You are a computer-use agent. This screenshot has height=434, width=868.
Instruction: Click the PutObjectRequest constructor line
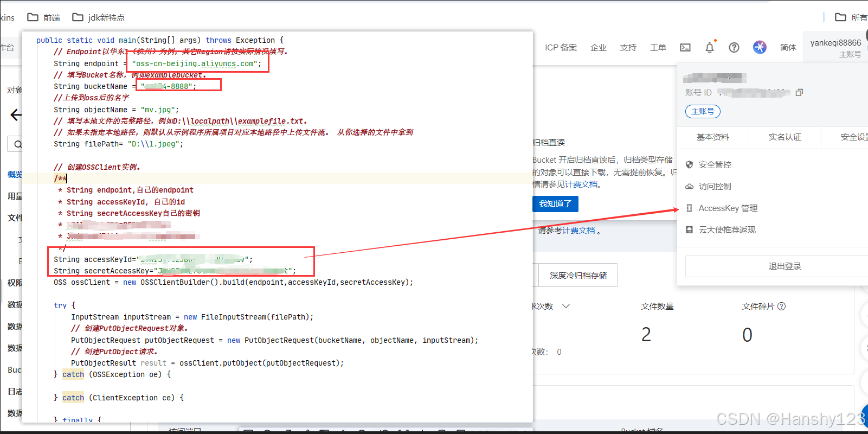coord(275,340)
